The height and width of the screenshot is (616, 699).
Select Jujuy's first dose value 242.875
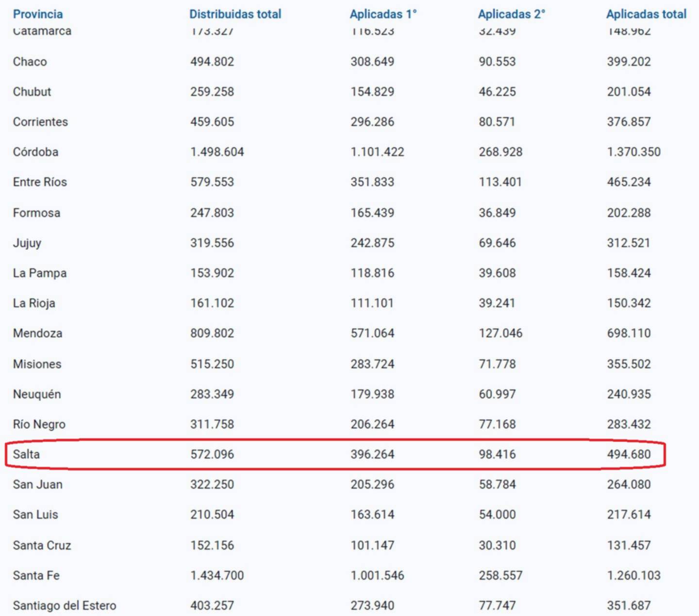[x=372, y=243]
